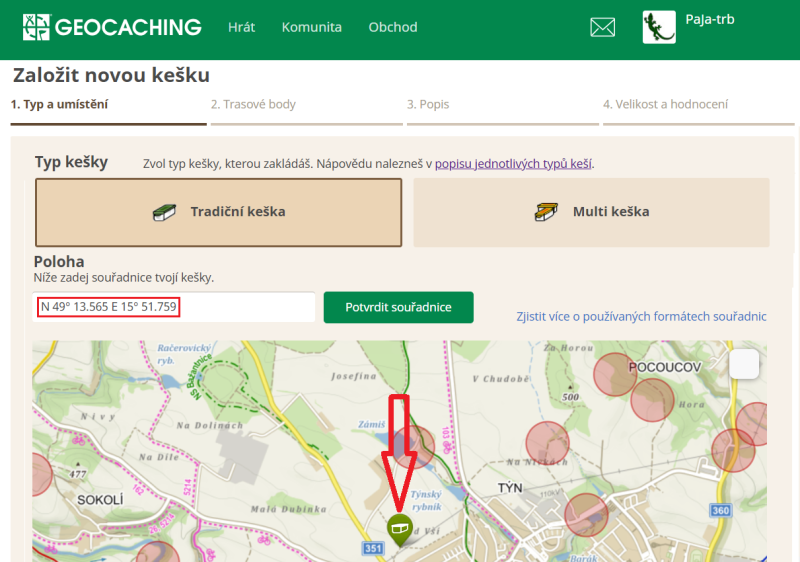The height and width of the screenshot is (562, 800).
Task: Open the Komunita menu
Action: [x=312, y=27]
